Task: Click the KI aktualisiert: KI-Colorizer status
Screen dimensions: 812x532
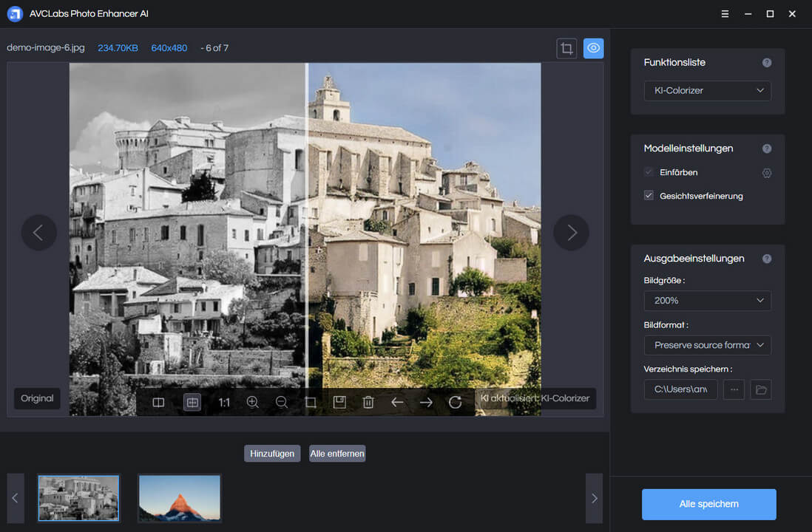Action: (535, 398)
